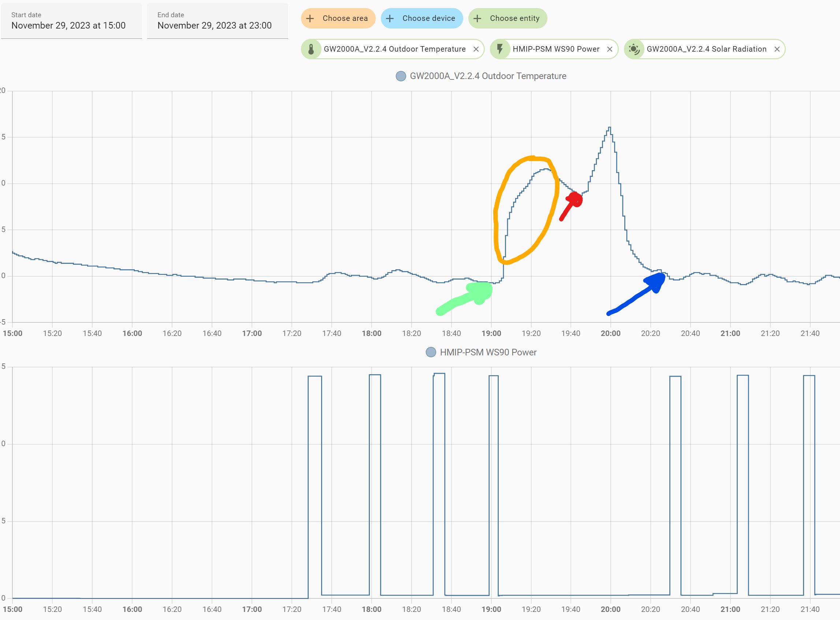840x620 pixels.
Task: Remove the Solar Radiation entity chip
Action: tap(777, 49)
